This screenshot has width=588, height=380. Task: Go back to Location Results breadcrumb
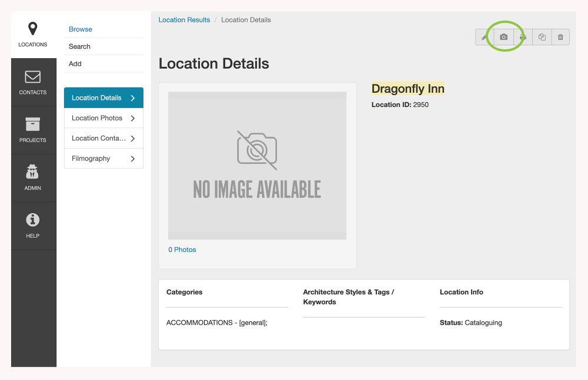184,20
